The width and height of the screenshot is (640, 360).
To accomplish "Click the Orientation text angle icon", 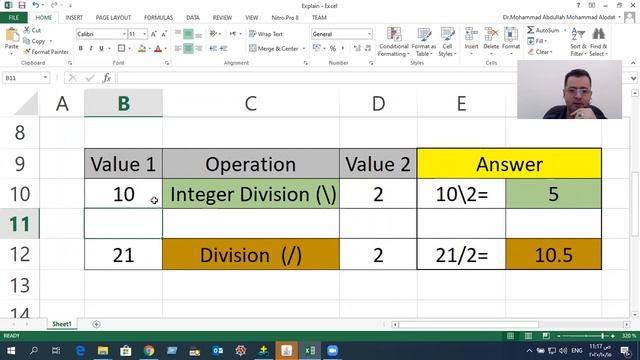I will tap(213, 34).
